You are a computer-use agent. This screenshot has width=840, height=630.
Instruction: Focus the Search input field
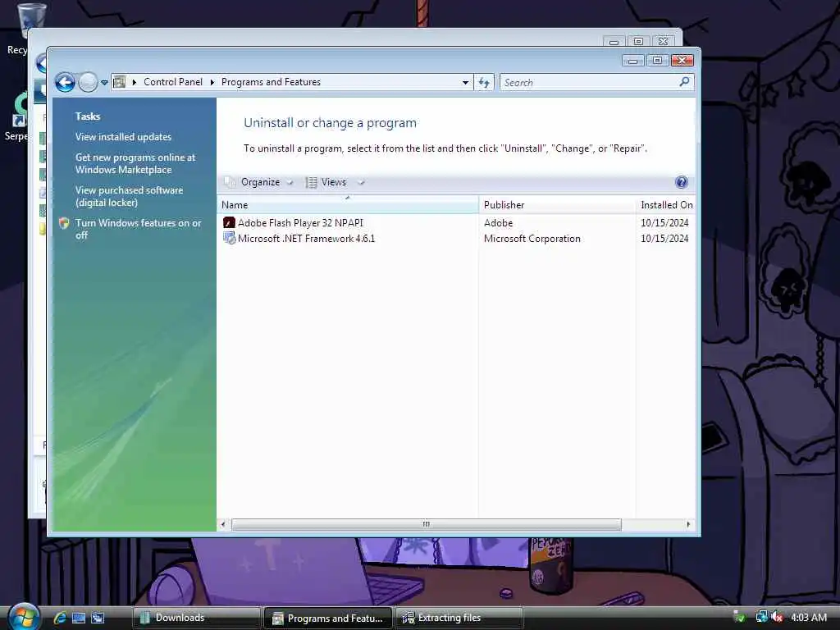pos(589,83)
